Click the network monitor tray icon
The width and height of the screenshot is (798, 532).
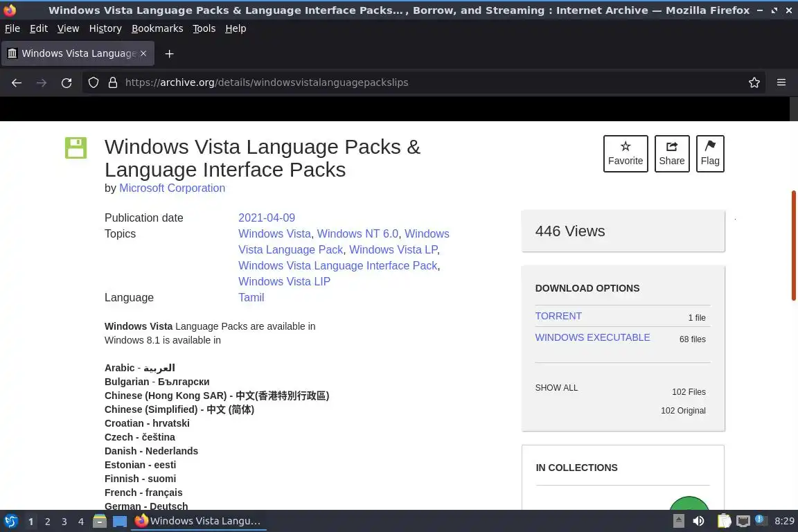743,521
